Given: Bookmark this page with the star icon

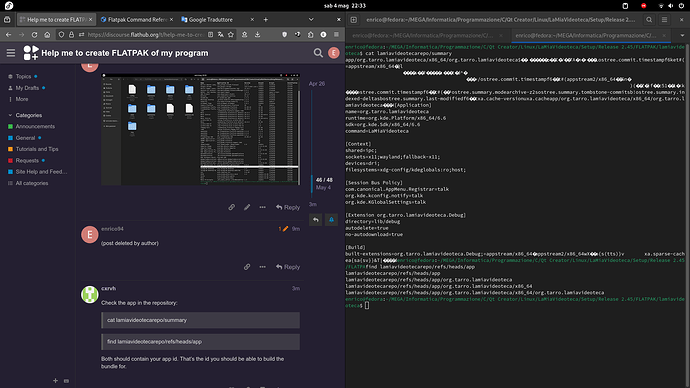Looking at the screenshot, I should point(231,34).
